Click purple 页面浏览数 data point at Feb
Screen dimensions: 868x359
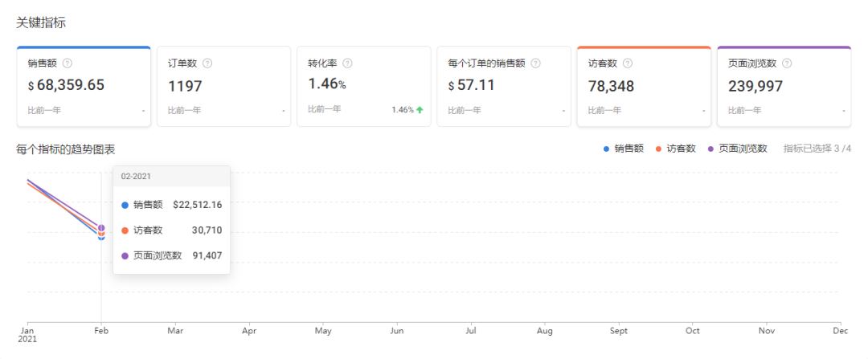(x=101, y=228)
